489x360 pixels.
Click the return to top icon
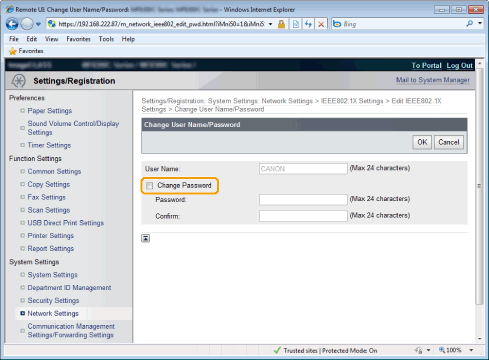(x=146, y=238)
